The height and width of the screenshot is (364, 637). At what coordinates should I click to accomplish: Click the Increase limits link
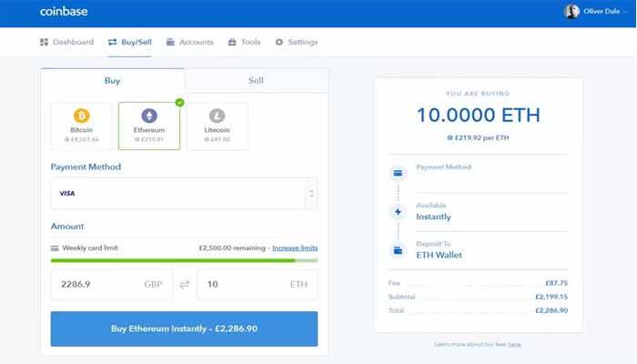295,248
